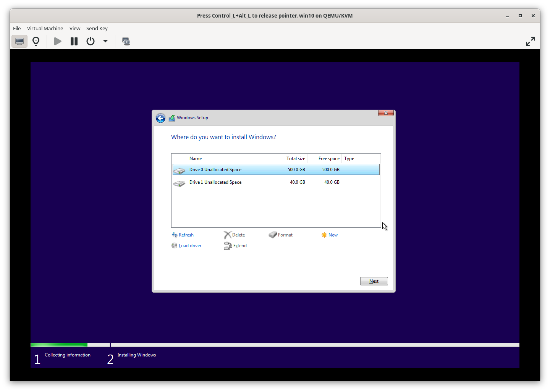The image size is (550, 392).
Task: Open the power options dropdown arrow
Action: pos(105,41)
